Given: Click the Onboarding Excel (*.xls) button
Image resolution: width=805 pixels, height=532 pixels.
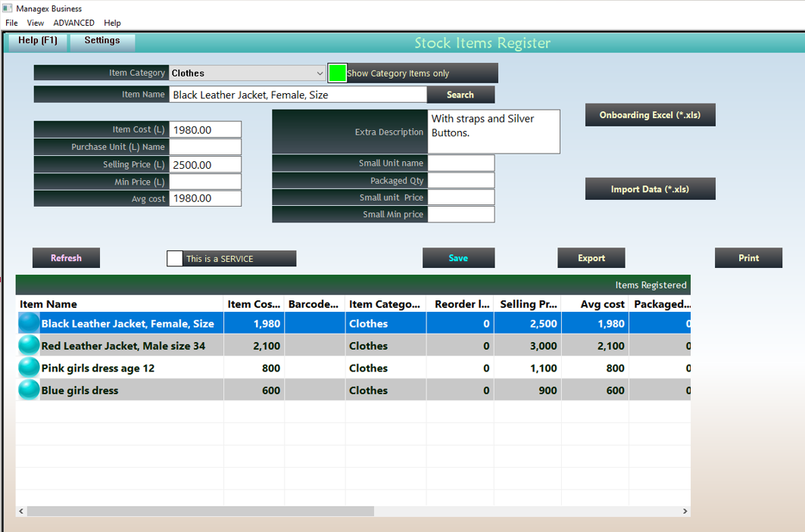Looking at the screenshot, I should coord(650,115).
